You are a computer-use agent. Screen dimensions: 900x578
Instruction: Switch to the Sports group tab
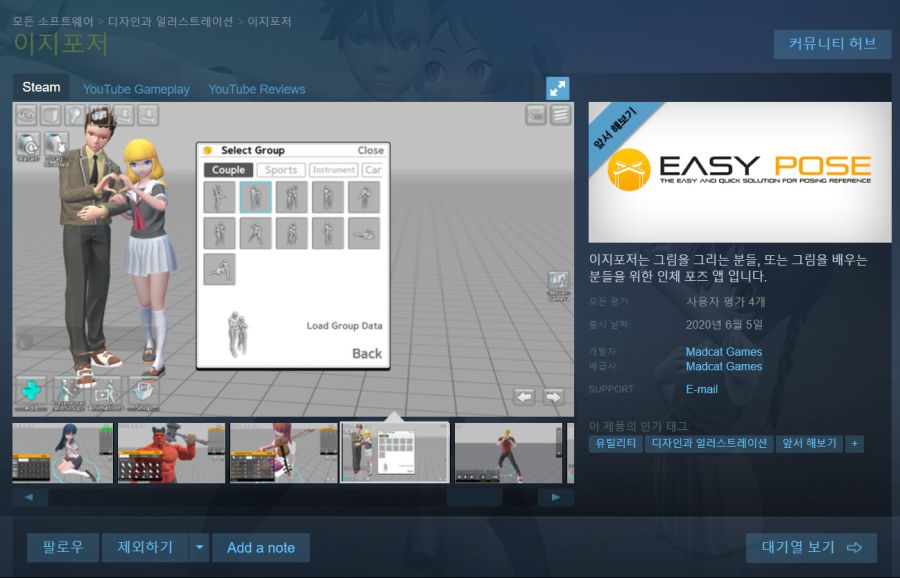coord(281,170)
